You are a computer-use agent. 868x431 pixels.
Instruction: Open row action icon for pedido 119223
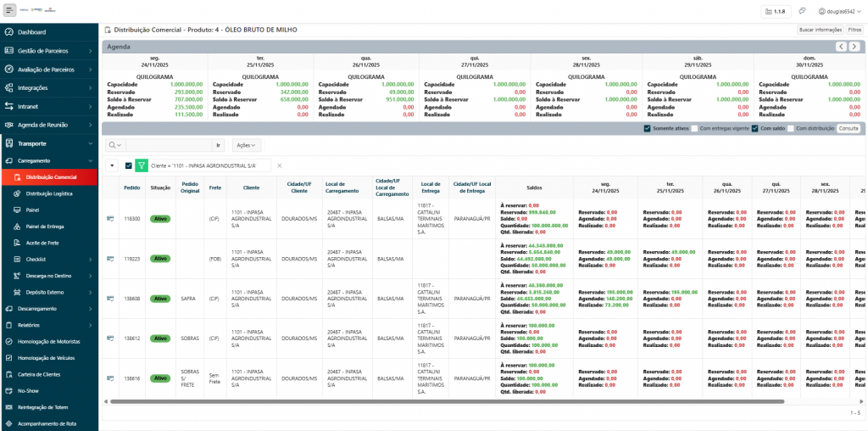[x=110, y=259]
